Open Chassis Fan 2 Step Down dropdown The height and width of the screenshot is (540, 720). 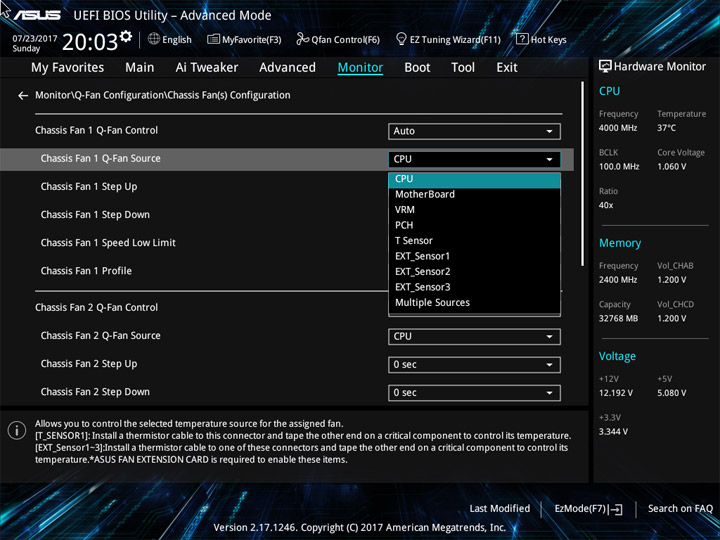click(x=474, y=393)
